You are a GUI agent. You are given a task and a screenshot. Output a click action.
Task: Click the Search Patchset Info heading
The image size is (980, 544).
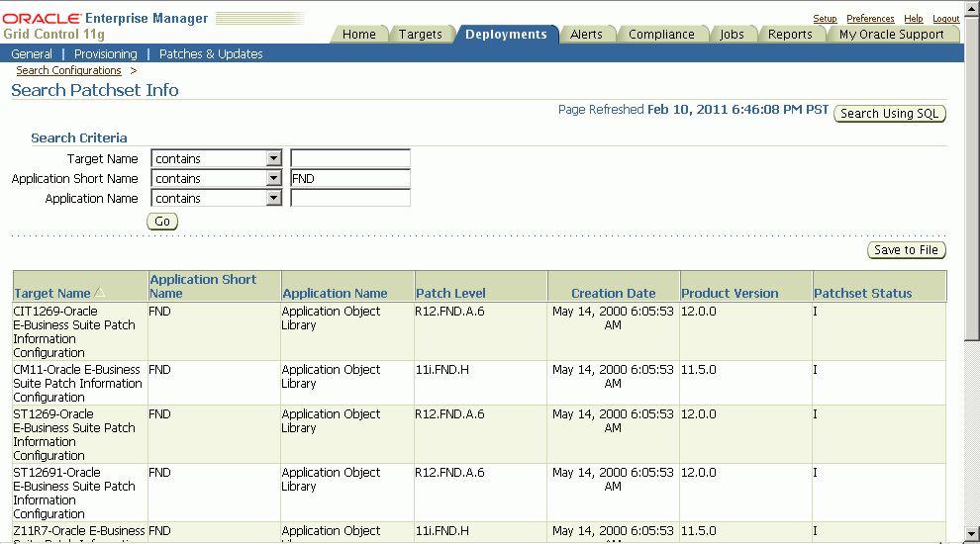(95, 90)
